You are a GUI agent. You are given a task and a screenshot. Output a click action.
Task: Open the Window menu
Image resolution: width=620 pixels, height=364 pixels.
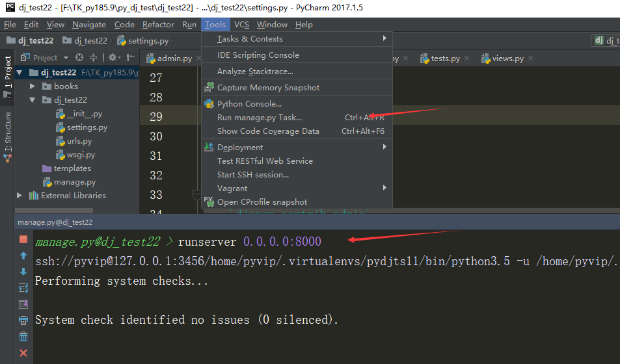coord(272,25)
